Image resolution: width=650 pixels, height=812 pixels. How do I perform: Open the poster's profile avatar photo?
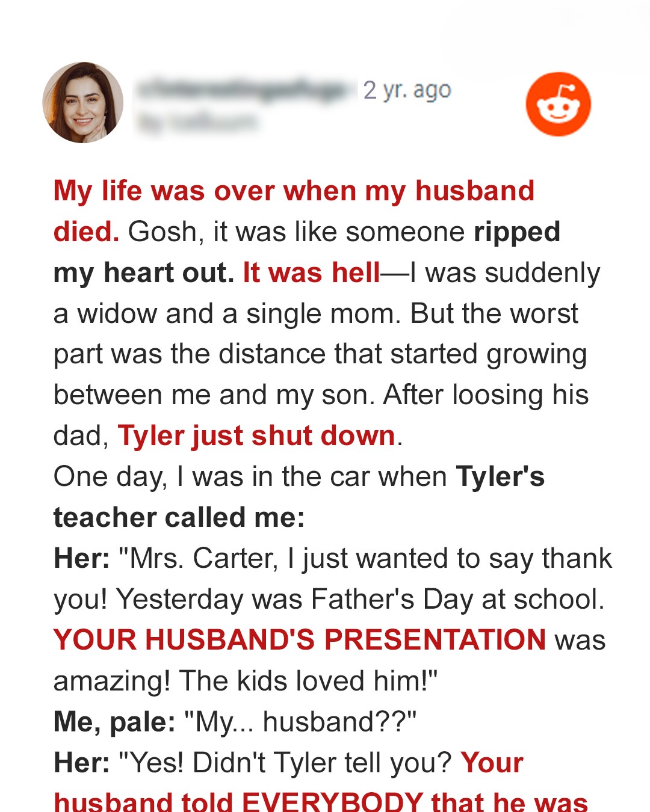pos(83,103)
